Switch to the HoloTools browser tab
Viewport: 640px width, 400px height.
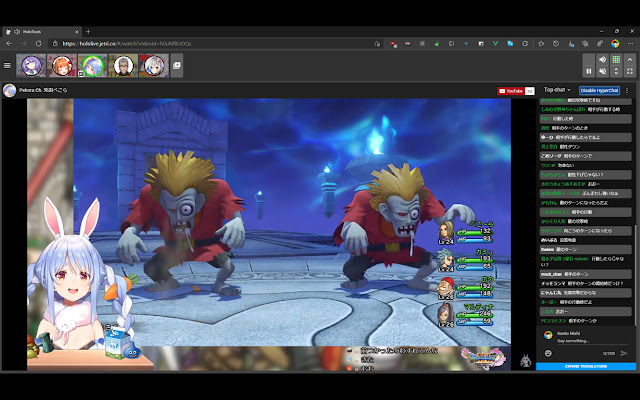(42, 31)
